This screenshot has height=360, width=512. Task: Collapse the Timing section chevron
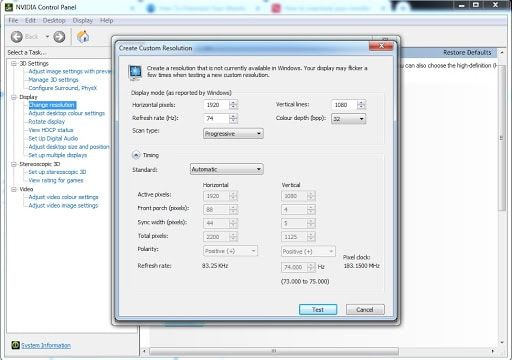(136, 155)
